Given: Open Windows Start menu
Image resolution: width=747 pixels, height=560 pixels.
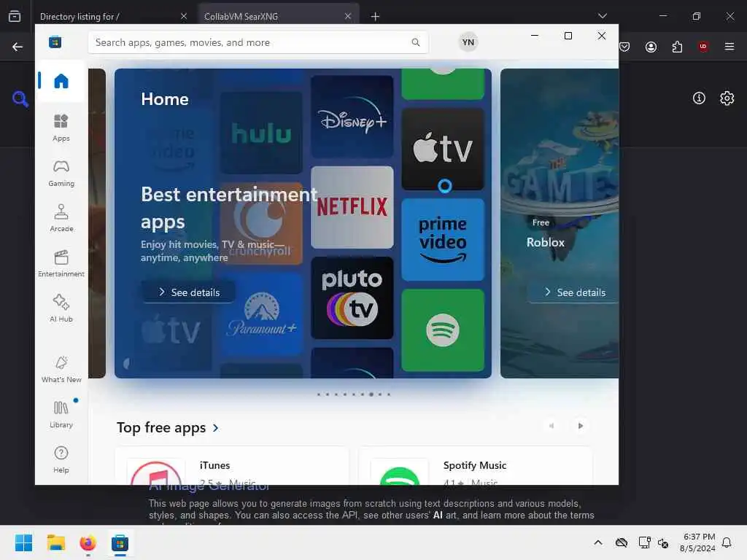Looking at the screenshot, I should point(23,542).
